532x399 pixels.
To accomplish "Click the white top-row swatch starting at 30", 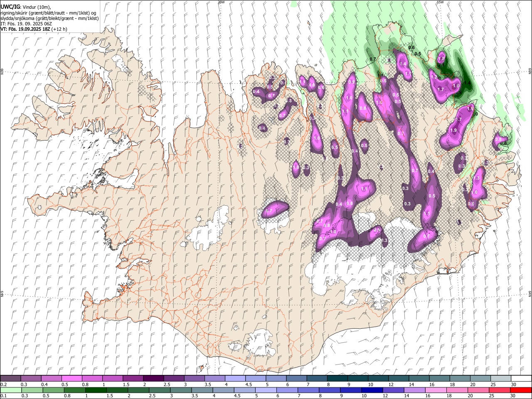I will [x=521, y=378].
